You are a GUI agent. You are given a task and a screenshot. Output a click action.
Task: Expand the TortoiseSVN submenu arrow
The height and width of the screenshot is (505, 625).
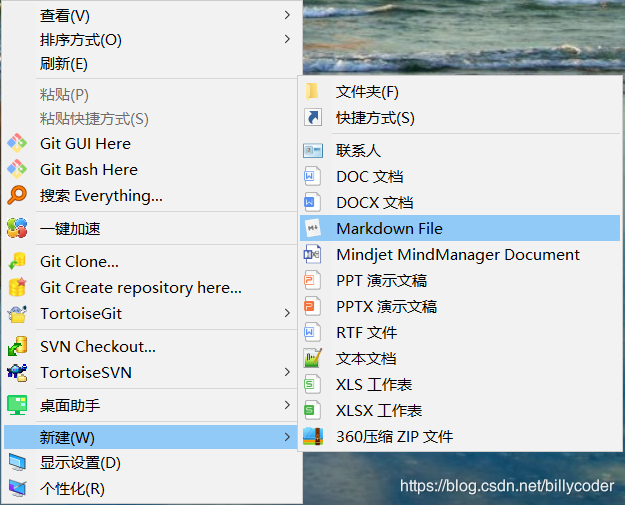tap(287, 372)
